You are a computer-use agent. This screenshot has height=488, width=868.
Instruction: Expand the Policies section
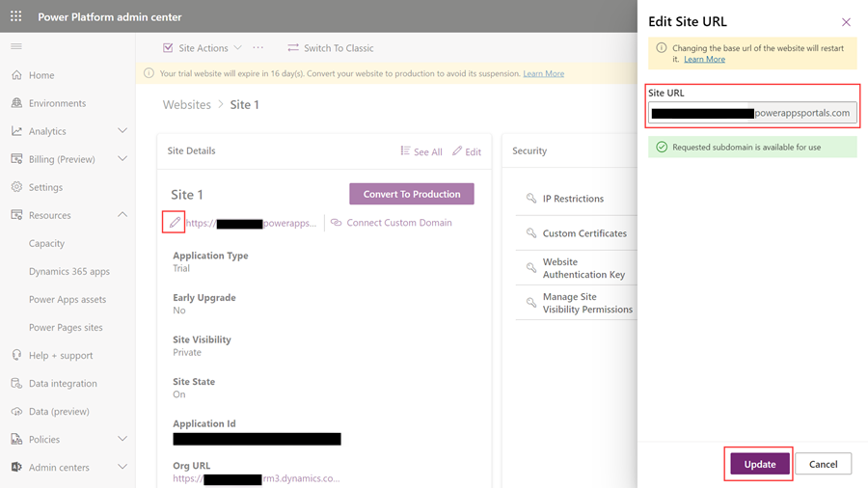click(122, 439)
